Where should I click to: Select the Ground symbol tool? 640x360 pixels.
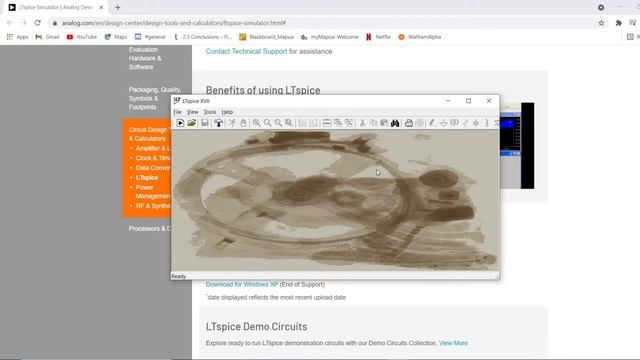coord(443,123)
